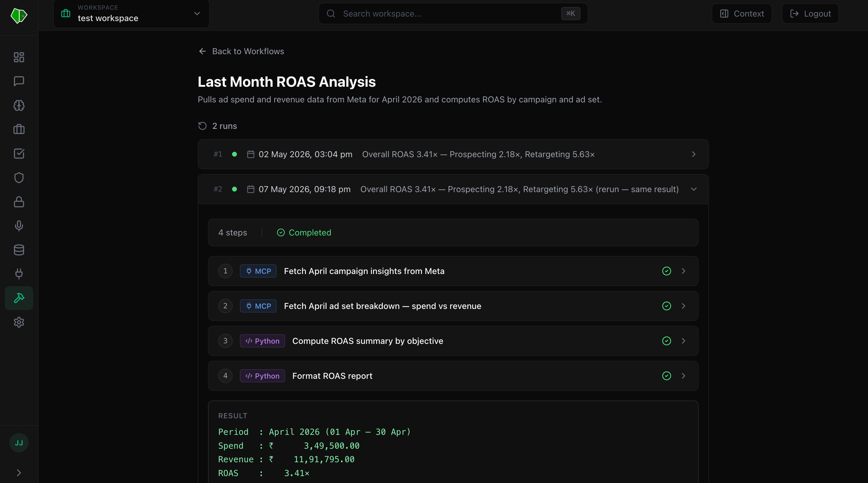
Task: Click the Revenue ₹ 11,91,795.00 line
Action: click(x=286, y=460)
